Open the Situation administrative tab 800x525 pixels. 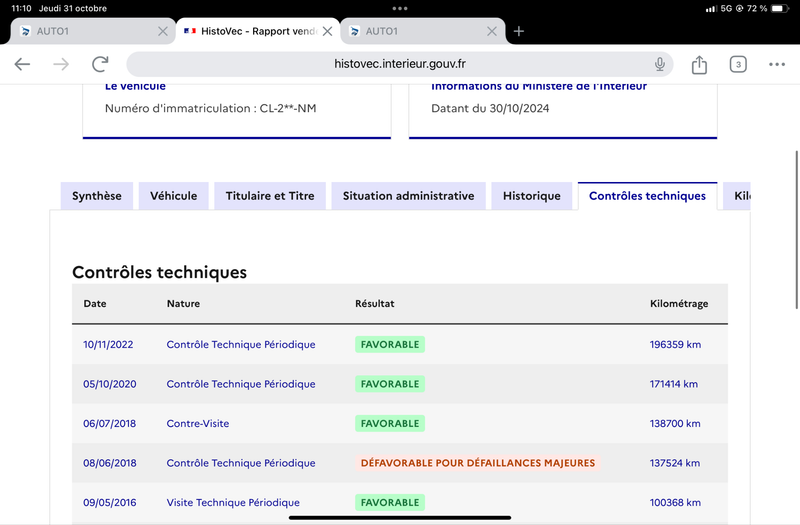(x=408, y=196)
